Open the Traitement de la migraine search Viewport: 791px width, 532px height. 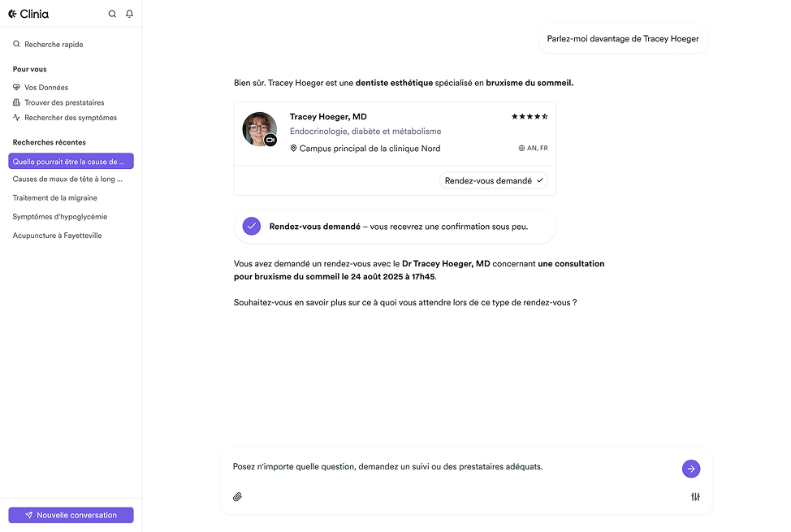coord(54,198)
